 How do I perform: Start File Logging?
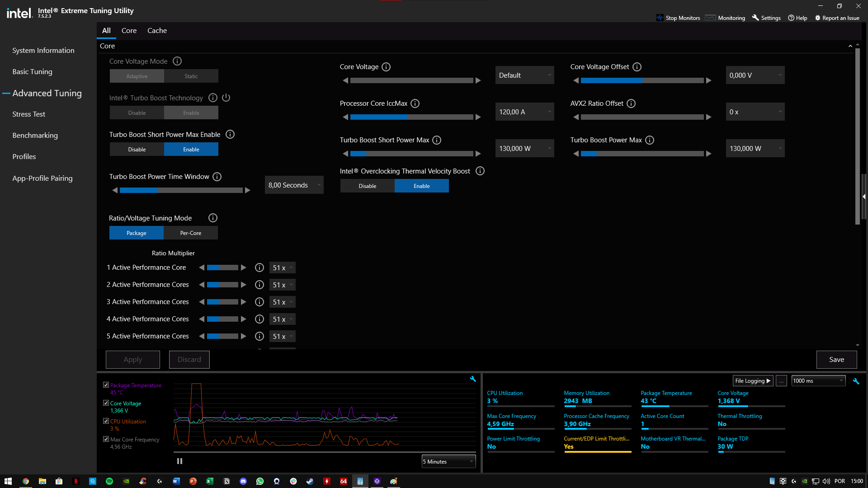coord(753,380)
